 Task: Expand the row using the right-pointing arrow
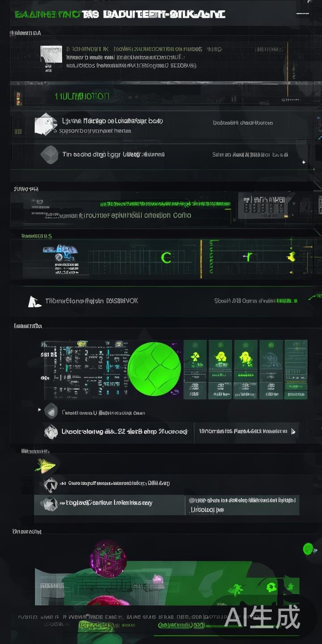tap(293, 432)
